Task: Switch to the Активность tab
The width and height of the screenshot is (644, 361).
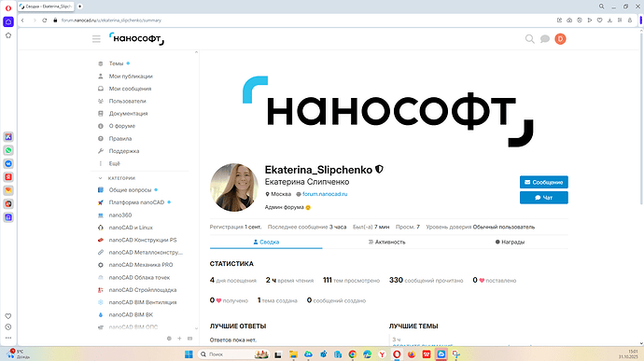Action: (387, 242)
